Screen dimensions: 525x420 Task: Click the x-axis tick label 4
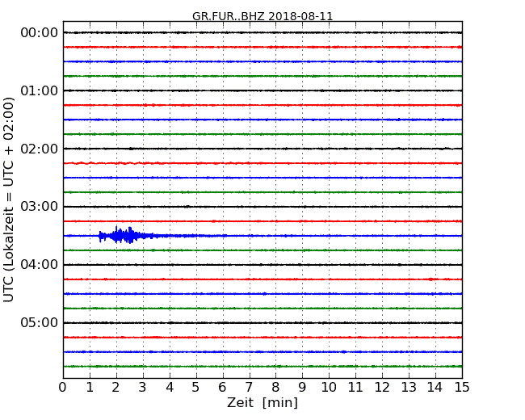tap(170, 388)
